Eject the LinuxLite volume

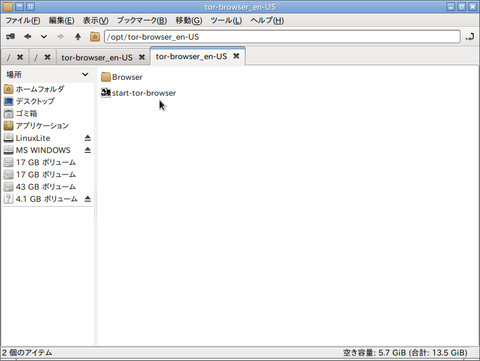[x=88, y=138]
